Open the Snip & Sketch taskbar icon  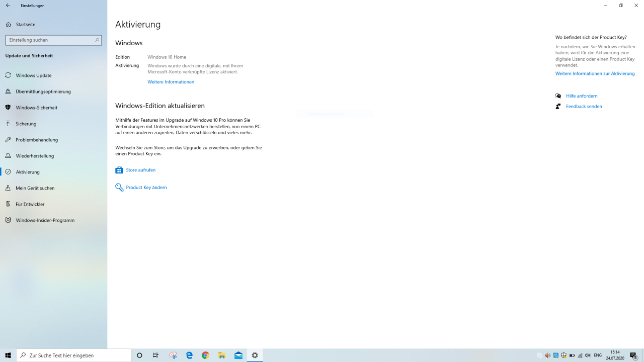pos(173,355)
